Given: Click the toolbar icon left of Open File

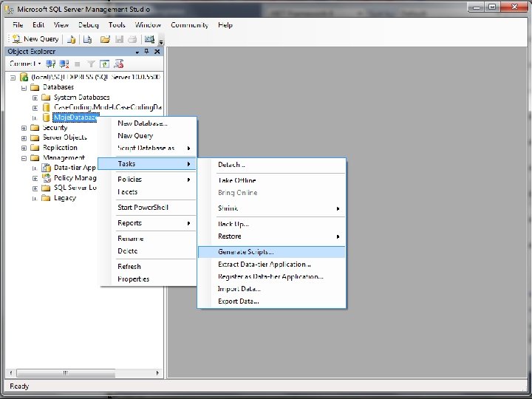Looking at the screenshot, I should [x=87, y=39].
